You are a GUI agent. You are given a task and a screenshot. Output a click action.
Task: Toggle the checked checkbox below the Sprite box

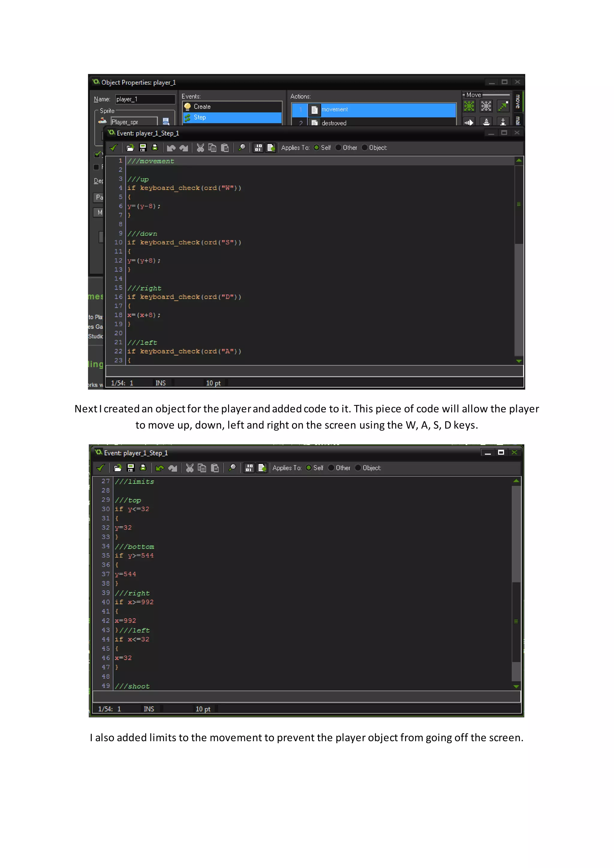[97, 154]
